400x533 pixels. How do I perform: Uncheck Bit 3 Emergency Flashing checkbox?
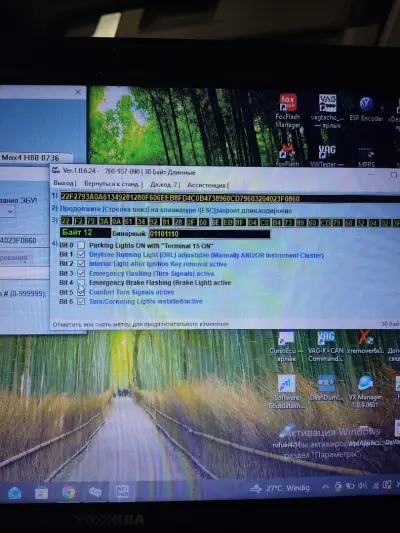point(81,273)
